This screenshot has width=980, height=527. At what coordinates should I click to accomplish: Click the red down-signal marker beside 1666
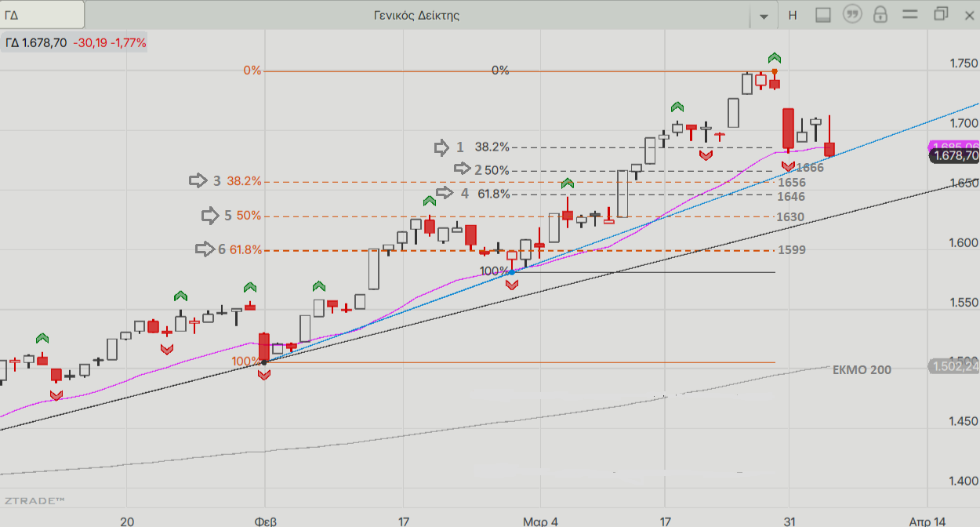788,166
